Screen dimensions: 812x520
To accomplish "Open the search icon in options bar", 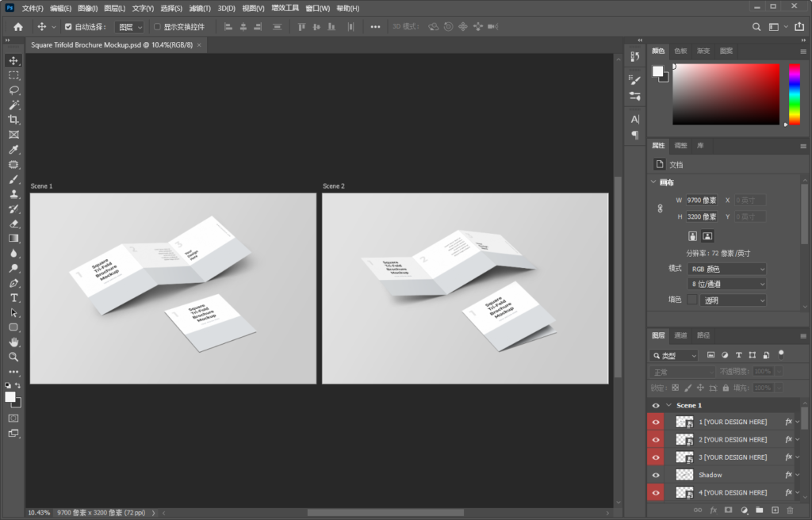I will (756, 27).
